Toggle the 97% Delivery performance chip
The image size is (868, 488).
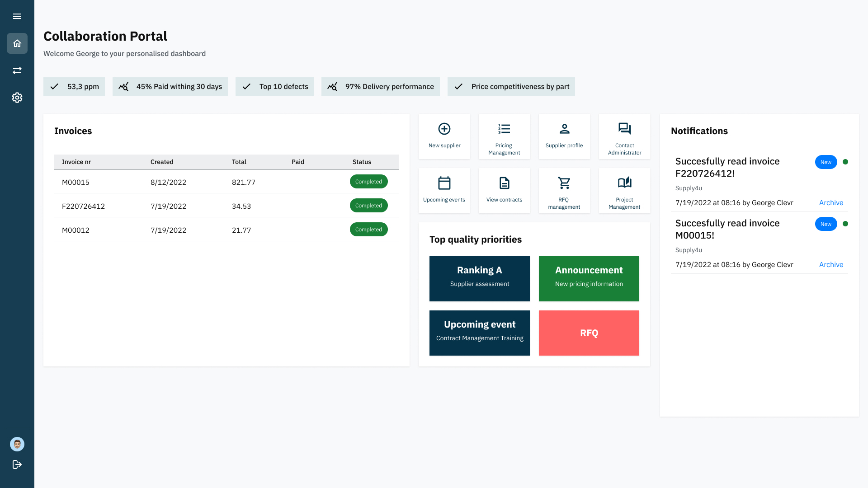[380, 86]
